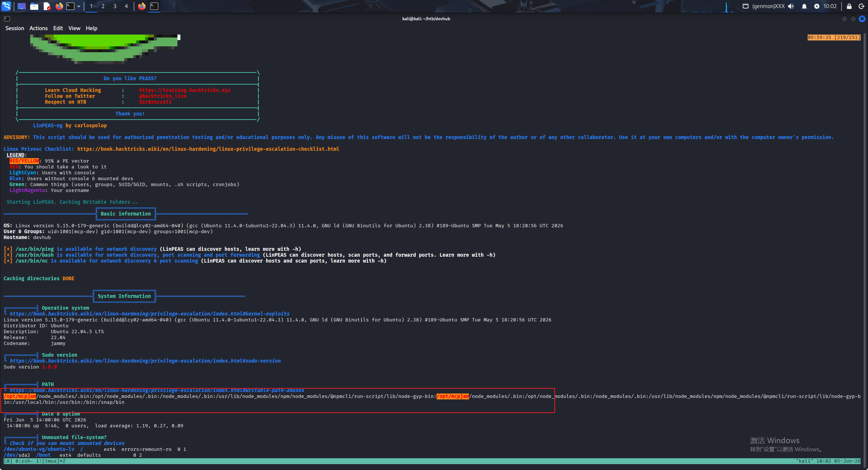Click the /usr/bin/ping path

tap(35, 249)
